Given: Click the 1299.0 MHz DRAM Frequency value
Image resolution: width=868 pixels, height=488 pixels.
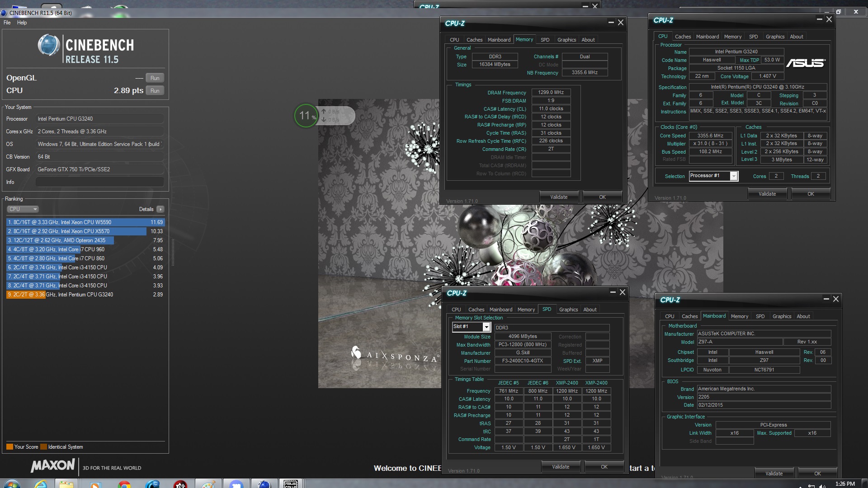Looking at the screenshot, I should (551, 92).
